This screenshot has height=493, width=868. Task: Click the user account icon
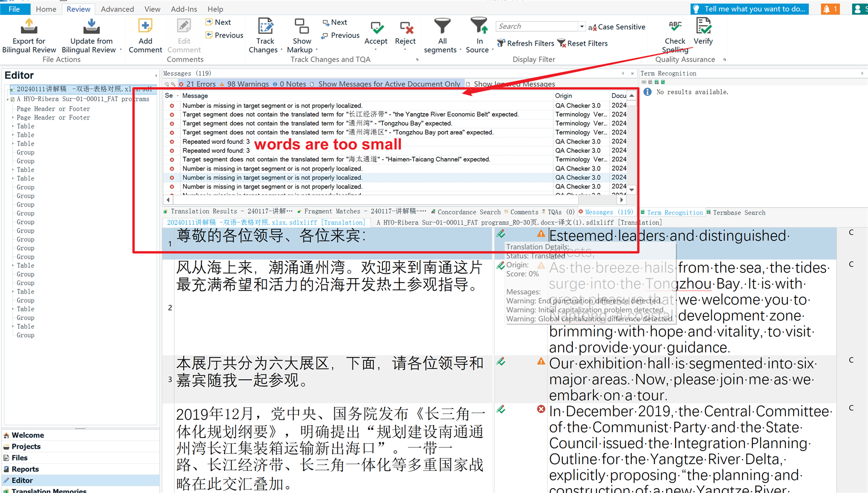(x=858, y=9)
